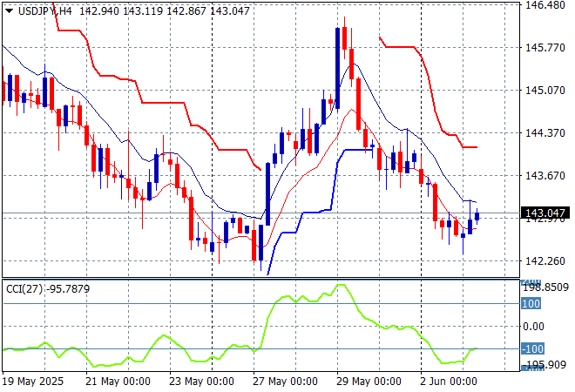Click the 198.8509 CCI scale value

(545, 286)
